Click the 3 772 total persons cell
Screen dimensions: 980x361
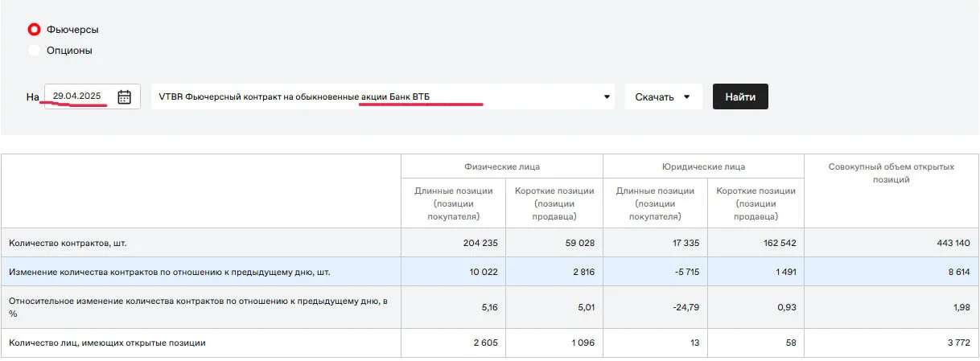tap(891, 343)
